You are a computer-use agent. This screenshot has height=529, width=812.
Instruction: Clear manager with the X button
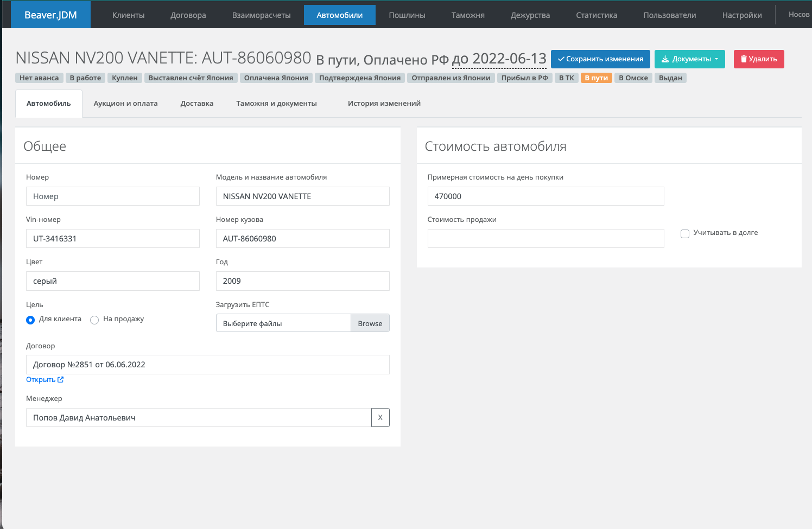(x=380, y=418)
